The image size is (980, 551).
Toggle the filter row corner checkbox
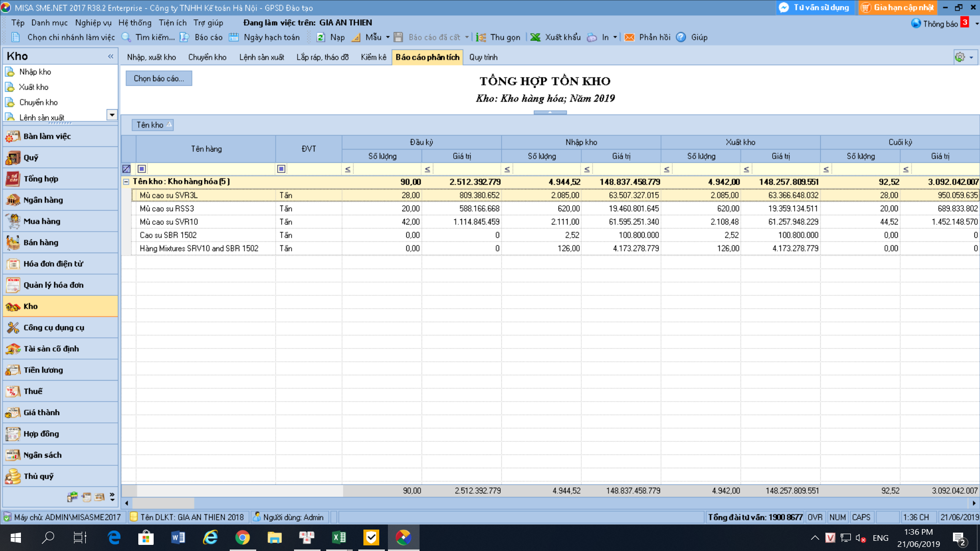127,169
